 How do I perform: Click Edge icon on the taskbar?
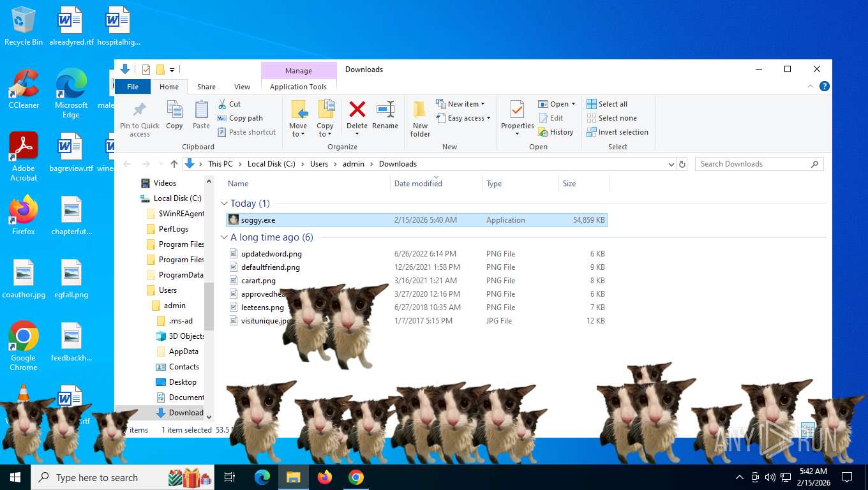tap(262, 477)
